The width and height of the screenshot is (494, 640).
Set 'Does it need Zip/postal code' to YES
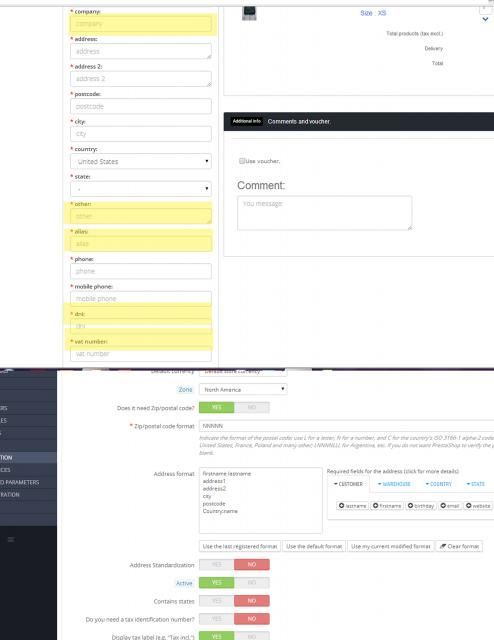coord(217,407)
